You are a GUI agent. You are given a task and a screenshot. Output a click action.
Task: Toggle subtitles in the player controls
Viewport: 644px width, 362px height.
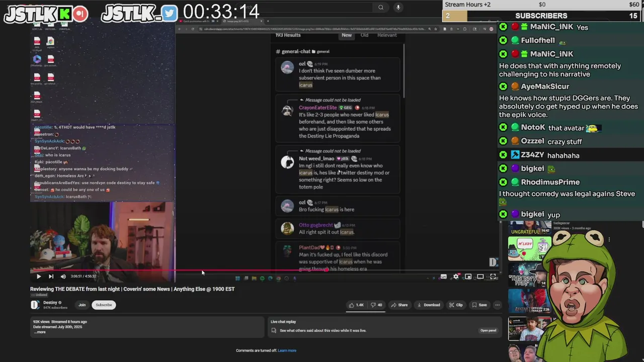(443, 277)
